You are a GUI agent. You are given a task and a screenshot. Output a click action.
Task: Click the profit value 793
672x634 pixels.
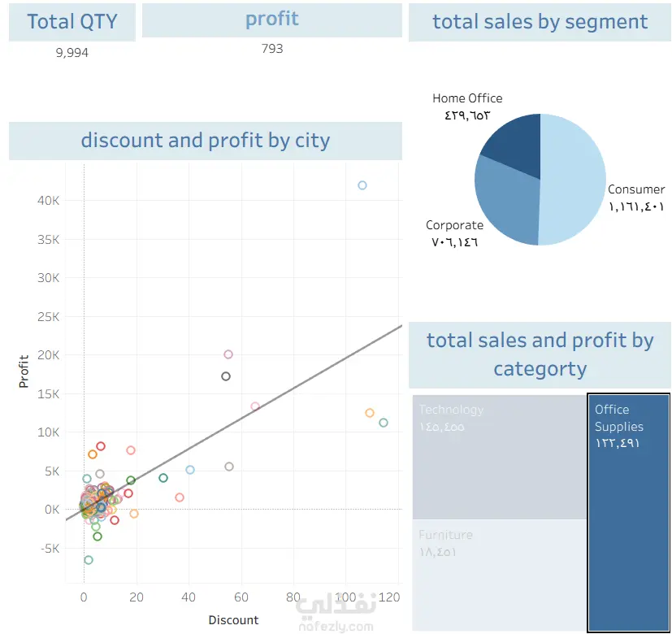pyautogui.click(x=272, y=49)
